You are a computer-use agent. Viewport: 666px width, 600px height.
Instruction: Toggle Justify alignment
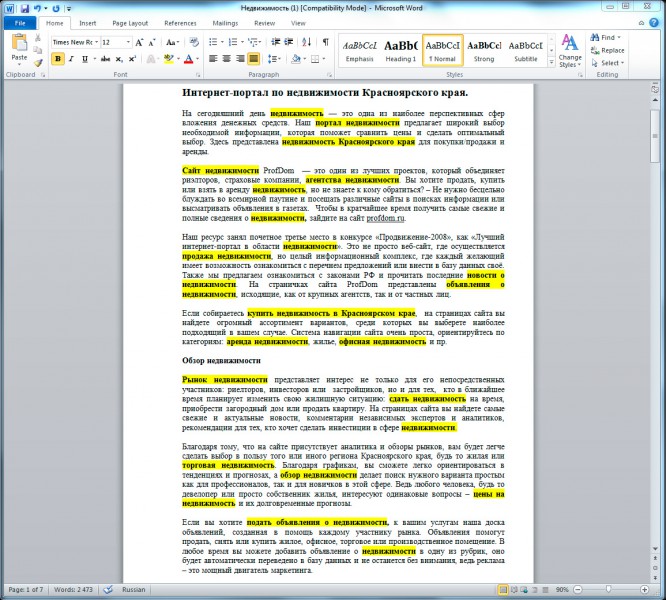254,59
